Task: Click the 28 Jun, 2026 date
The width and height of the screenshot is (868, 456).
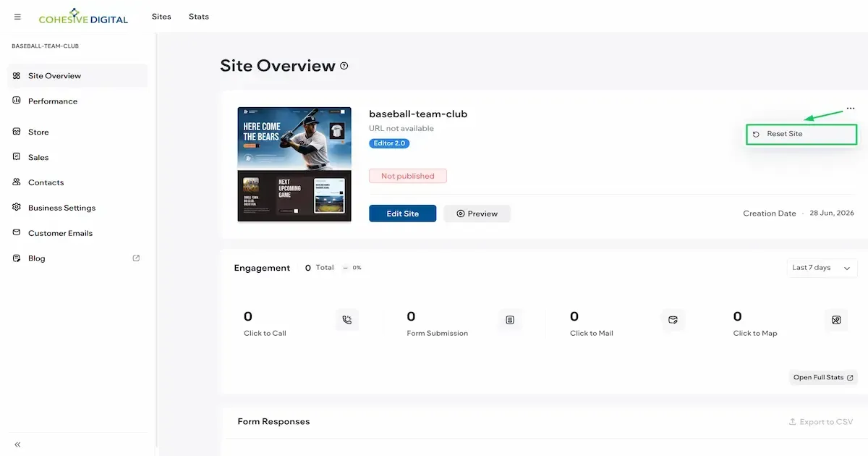Action: (x=832, y=214)
